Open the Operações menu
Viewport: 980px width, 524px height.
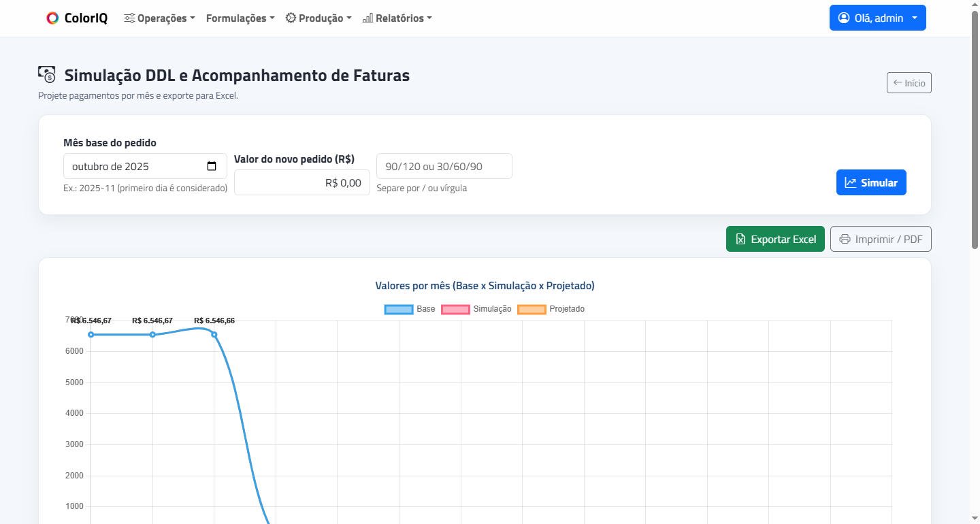pyautogui.click(x=159, y=18)
